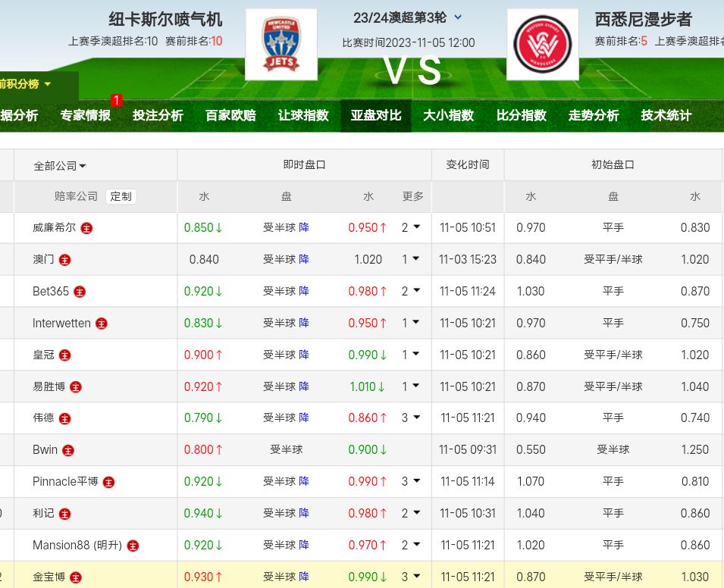Click the 降 indicator in the 皇冠 row

(x=304, y=355)
